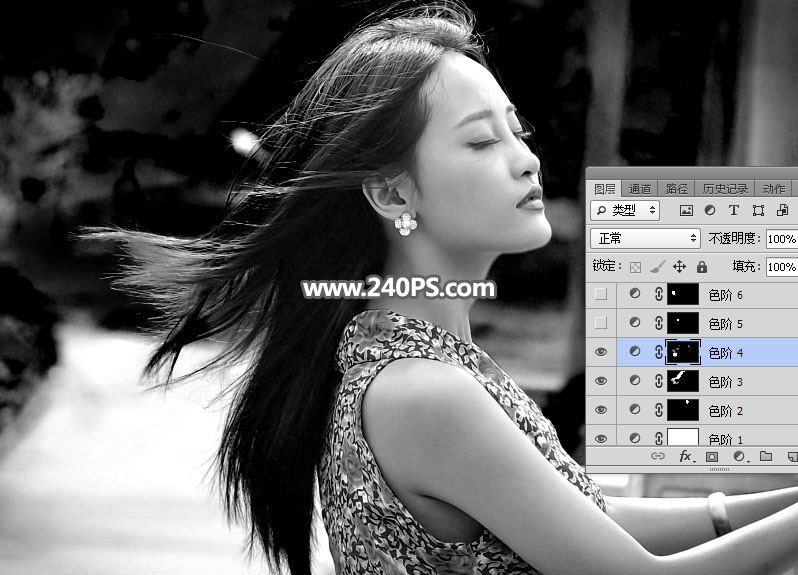Switch to the 图层 tab
Image resolution: width=798 pixels, height=575 pixels.
point(605,189)
